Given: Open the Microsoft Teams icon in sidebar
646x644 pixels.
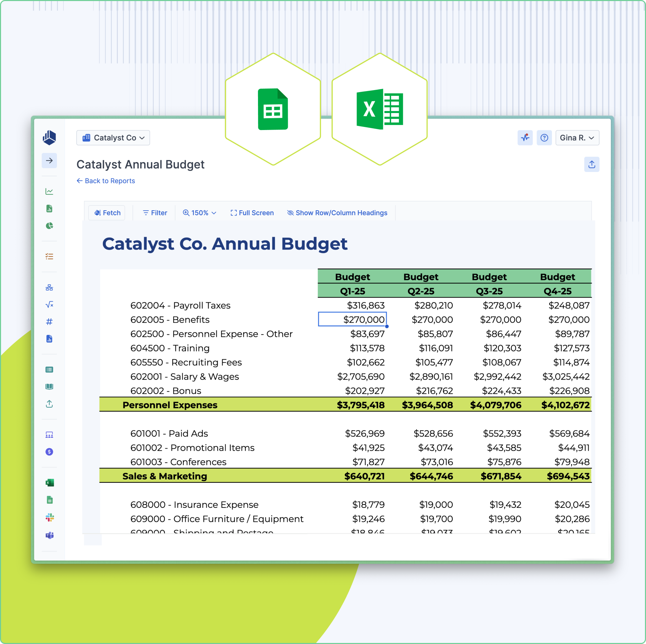Looking at the screenshot, I should tap(50, 535).
